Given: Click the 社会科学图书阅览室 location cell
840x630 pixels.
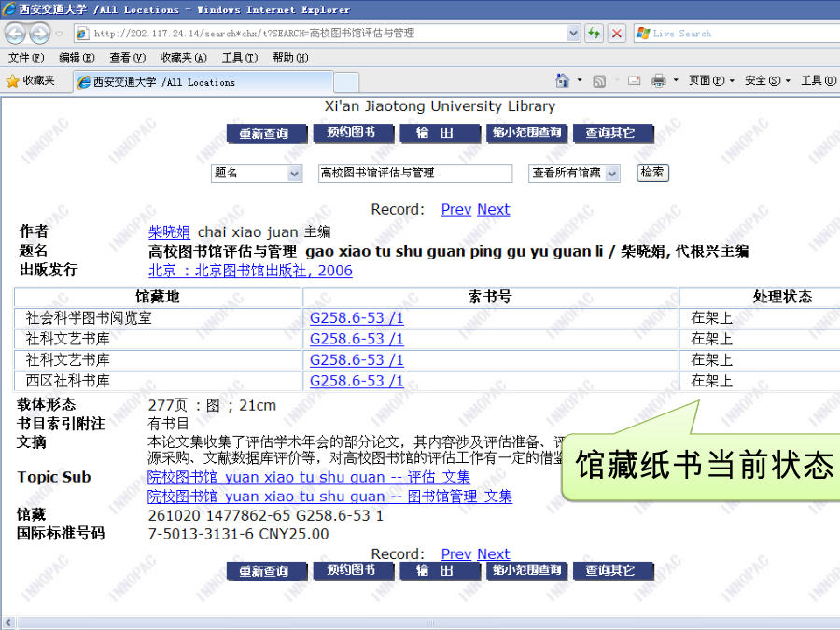Looking at the screenshot, I should coord(158,318).
